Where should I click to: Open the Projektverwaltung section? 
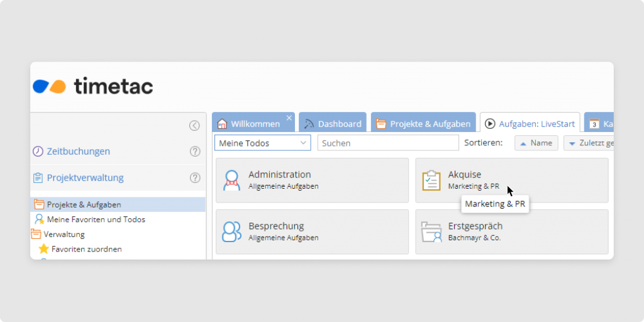[x=85, y=178]
